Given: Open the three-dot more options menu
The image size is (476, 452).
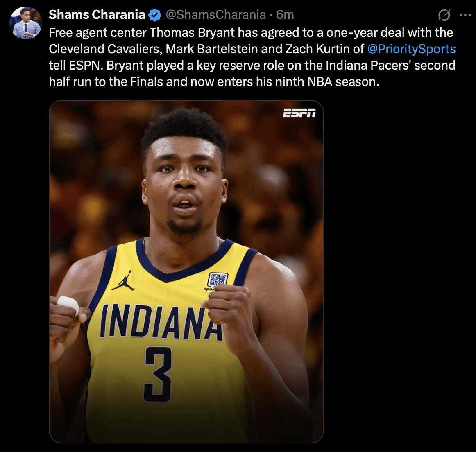Looking at the screenshot, I should click(x=465, y=15).
